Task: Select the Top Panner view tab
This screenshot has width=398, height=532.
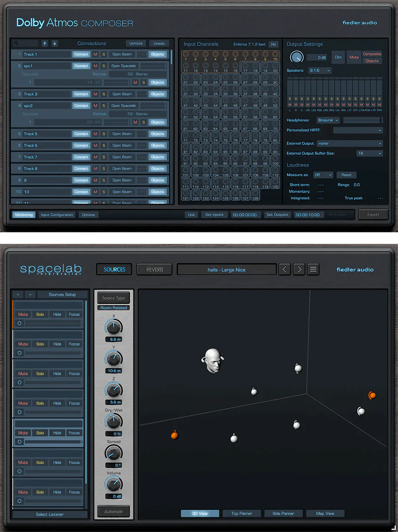Action: click(242, 513)
